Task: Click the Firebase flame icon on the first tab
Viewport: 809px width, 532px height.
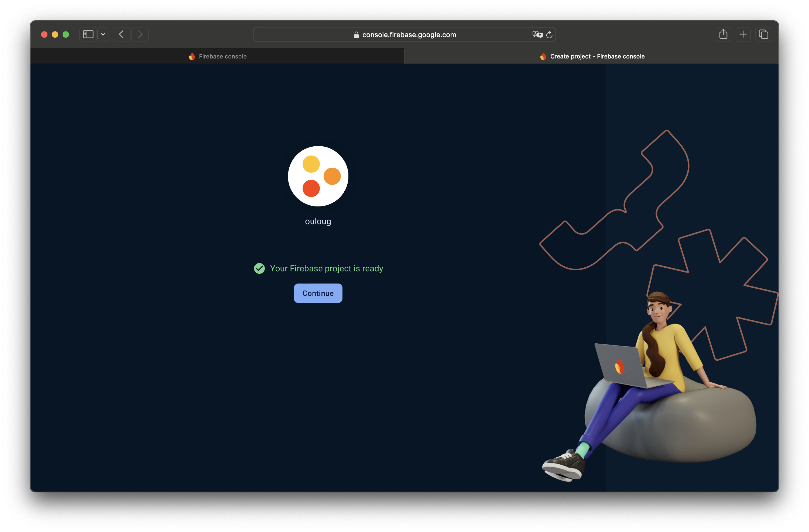Action: pos(192,56)
